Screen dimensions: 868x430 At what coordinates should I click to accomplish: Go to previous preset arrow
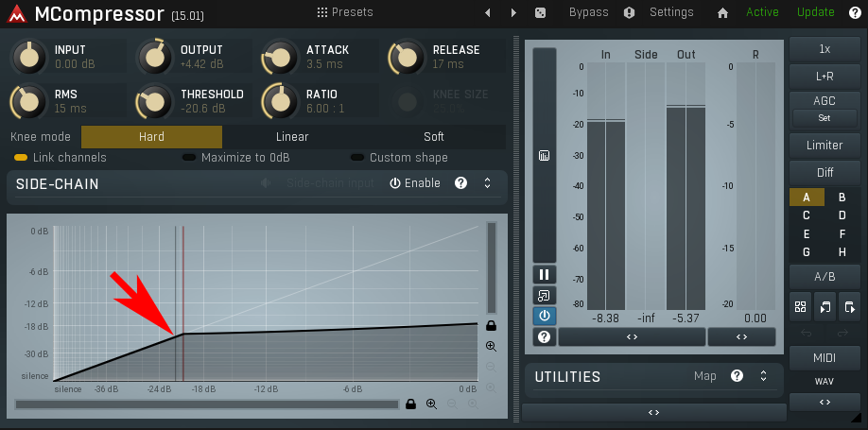[488, 12]
